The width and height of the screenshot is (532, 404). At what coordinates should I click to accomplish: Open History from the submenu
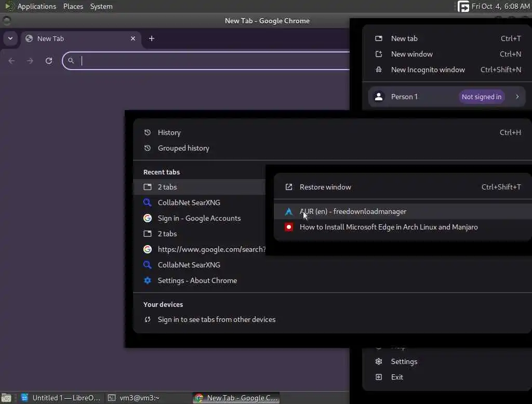(332, 132)
